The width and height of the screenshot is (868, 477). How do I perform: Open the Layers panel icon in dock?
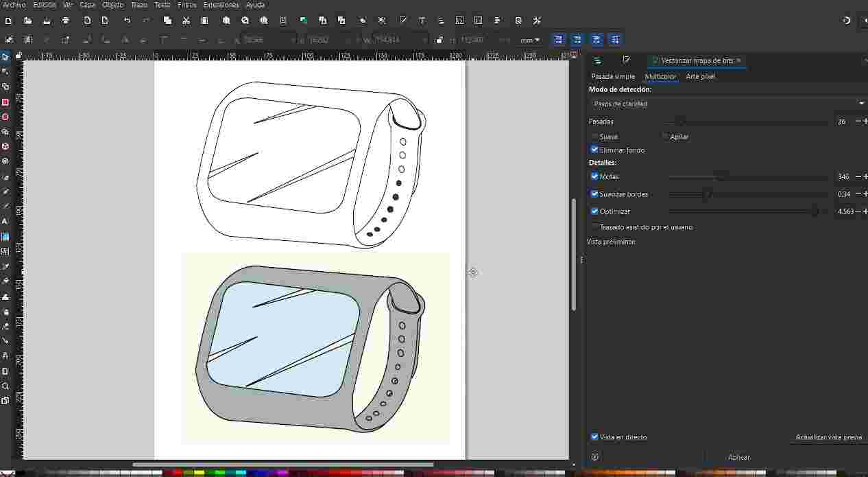pos(597,60)
